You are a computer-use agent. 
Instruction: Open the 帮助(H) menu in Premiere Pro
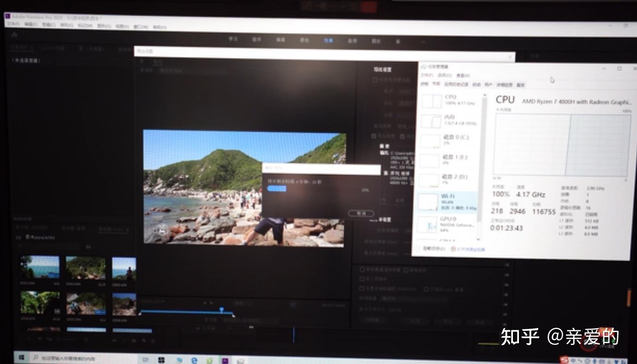coord(160,27)
